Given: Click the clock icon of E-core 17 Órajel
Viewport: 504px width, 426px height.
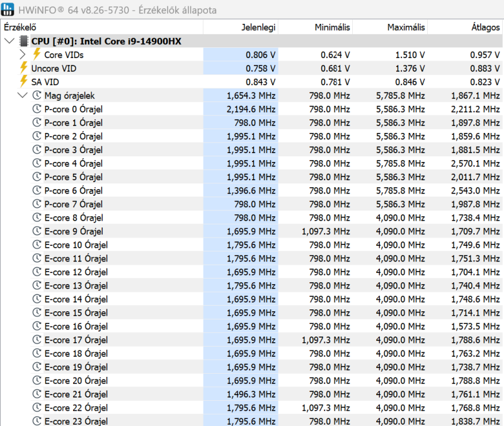Looking at the screenshot, I should [x=37, y=340].
